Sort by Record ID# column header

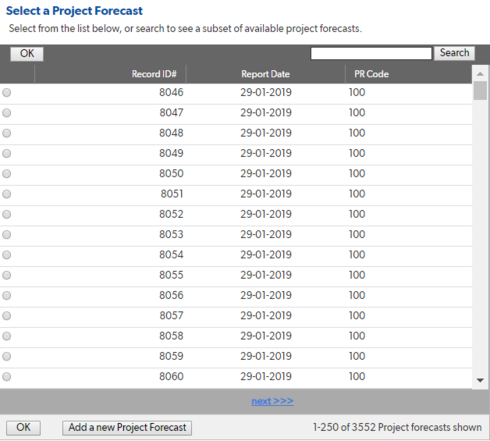coord(154,74)
